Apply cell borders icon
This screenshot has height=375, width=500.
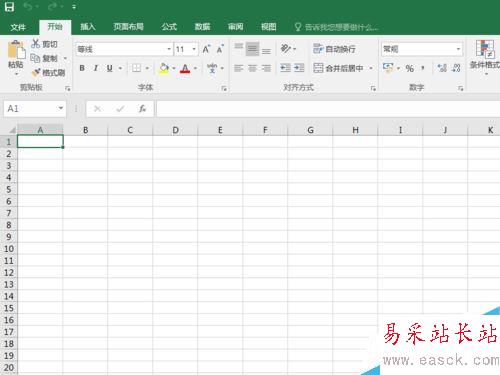point(136,68)
